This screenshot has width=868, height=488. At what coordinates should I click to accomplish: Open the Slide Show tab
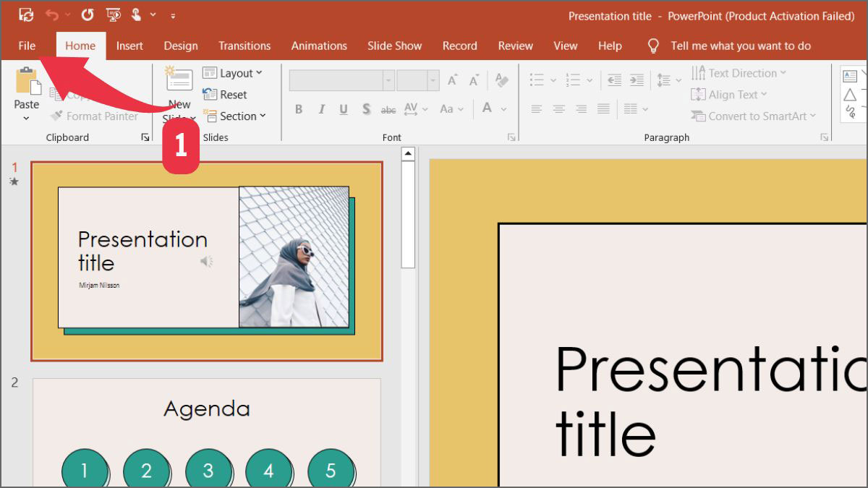394,46
